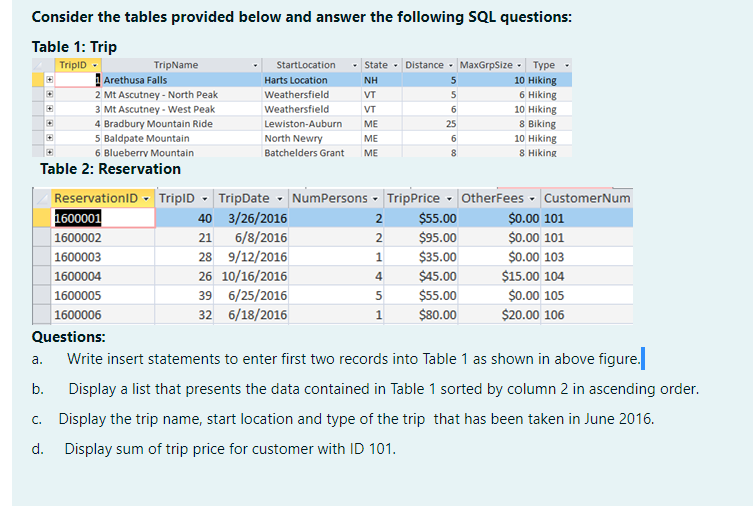Click the Questions: heading
This screenshot has width=753, height=506.
click(69, 337)
